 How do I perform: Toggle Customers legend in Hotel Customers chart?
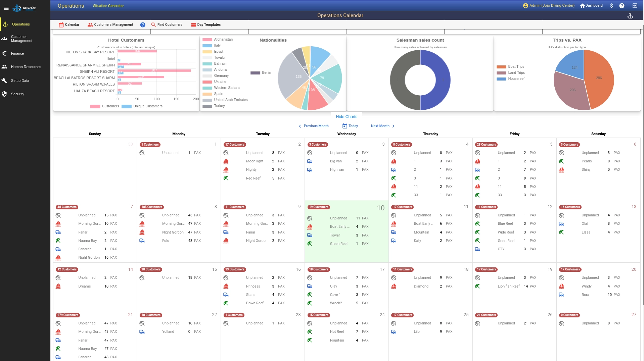(x=104, y=106)
